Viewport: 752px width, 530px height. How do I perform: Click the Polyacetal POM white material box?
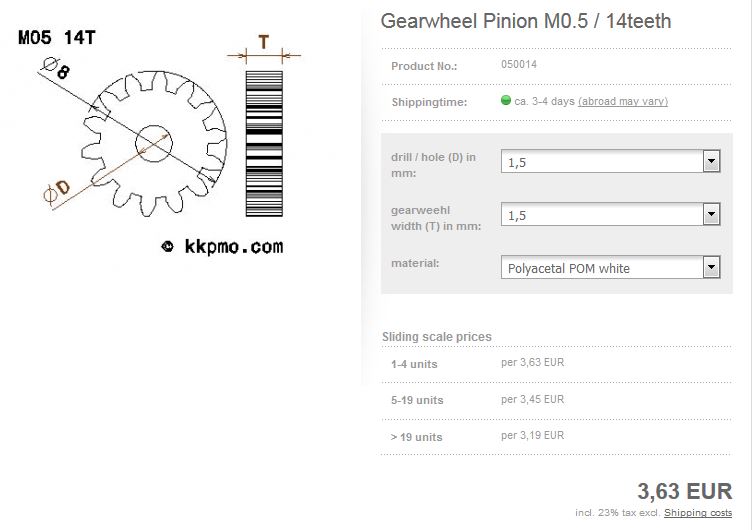(611, 268)
